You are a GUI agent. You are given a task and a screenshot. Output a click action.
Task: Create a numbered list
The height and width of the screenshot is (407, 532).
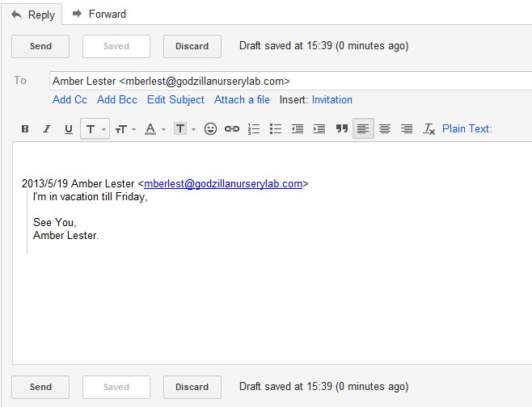(x=254, y=128)
